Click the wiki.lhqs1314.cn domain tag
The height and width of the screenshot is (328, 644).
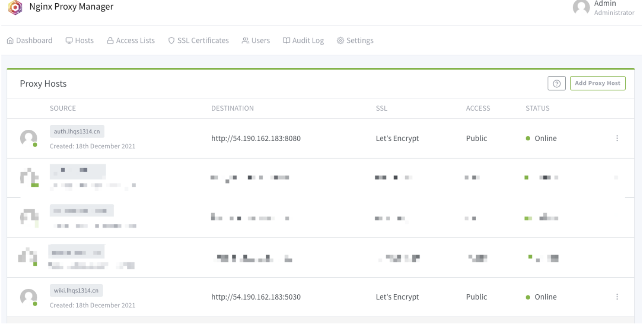[76, 291]
